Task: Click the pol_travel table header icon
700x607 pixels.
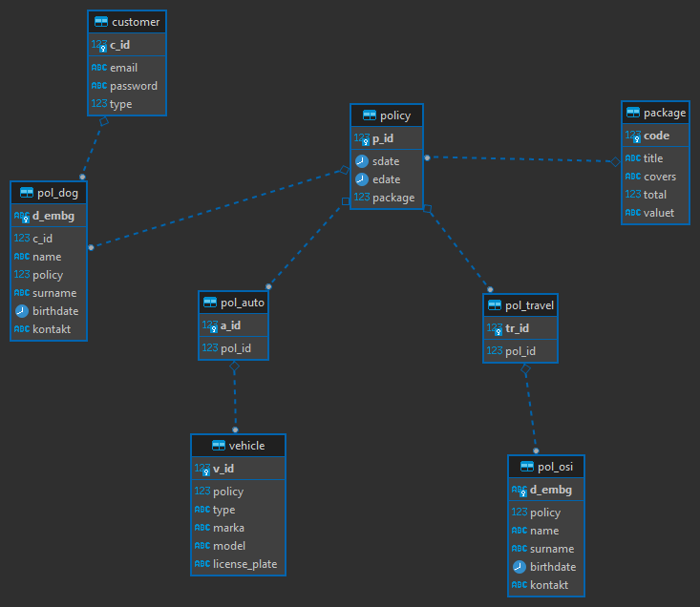Action: pyautogui.click(x=494, y=305)
